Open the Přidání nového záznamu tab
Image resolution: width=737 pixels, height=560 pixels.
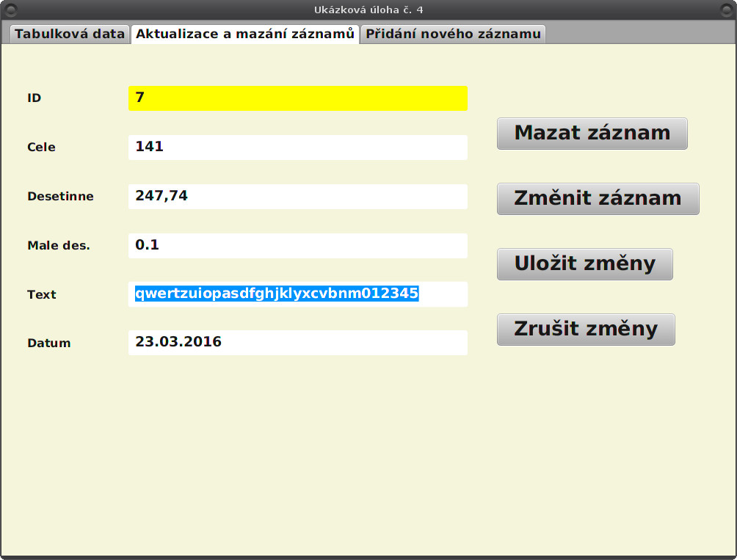point(453,34)
